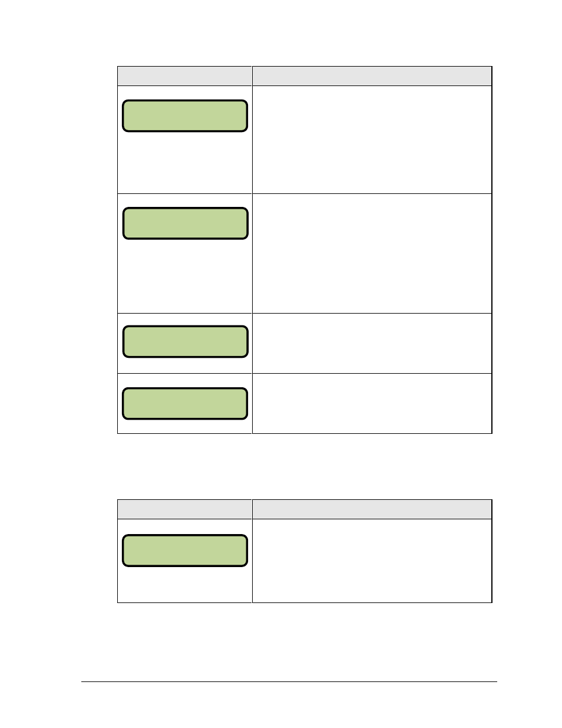The height and width of the screenshot is (728, 562).
Task: Click blank space beneath second LCD display in its cell
Action: click(x=185, y=276)
